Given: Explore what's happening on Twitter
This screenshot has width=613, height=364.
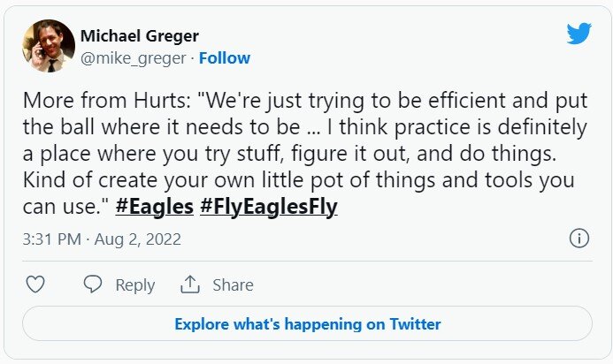Looking at the screenshot, I should coord(307,323).
